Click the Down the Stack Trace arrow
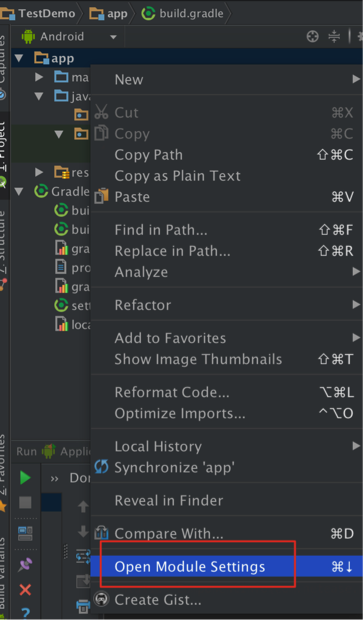 coord(83,531)
